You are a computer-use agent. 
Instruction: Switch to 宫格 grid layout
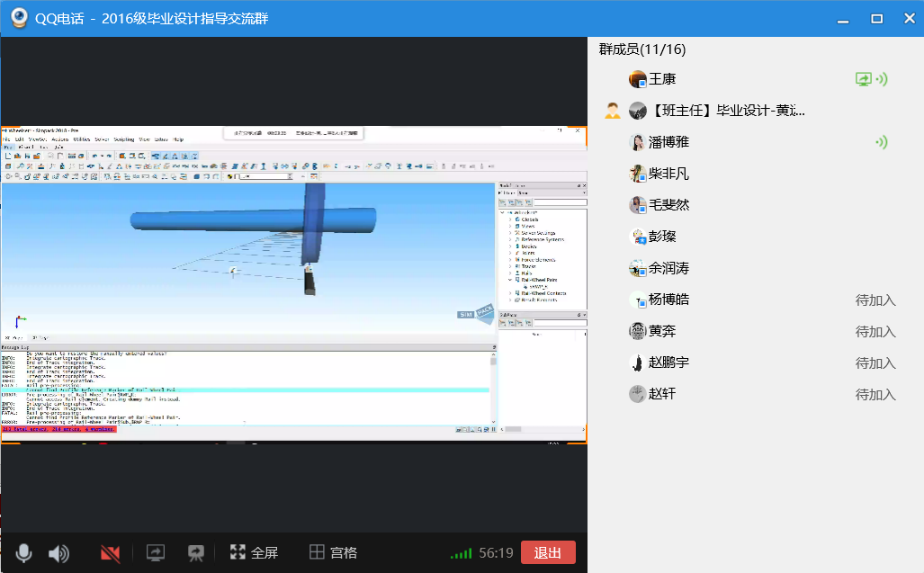[333, 552]
